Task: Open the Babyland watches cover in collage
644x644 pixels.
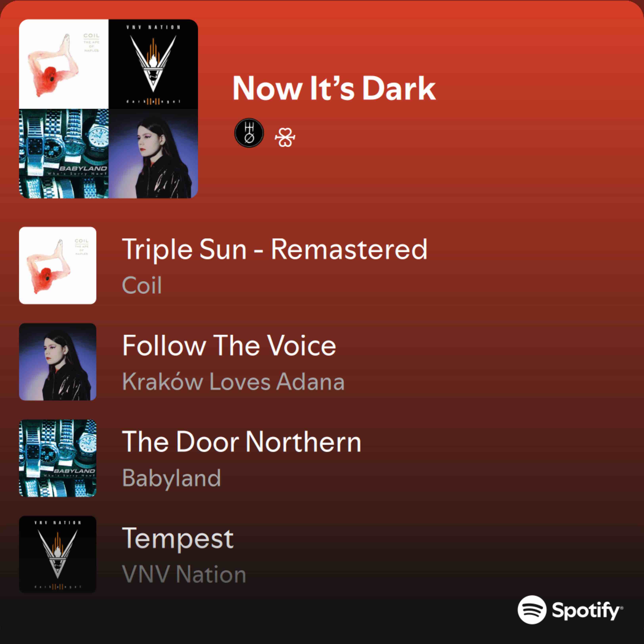Action: (x=64, y=153)
